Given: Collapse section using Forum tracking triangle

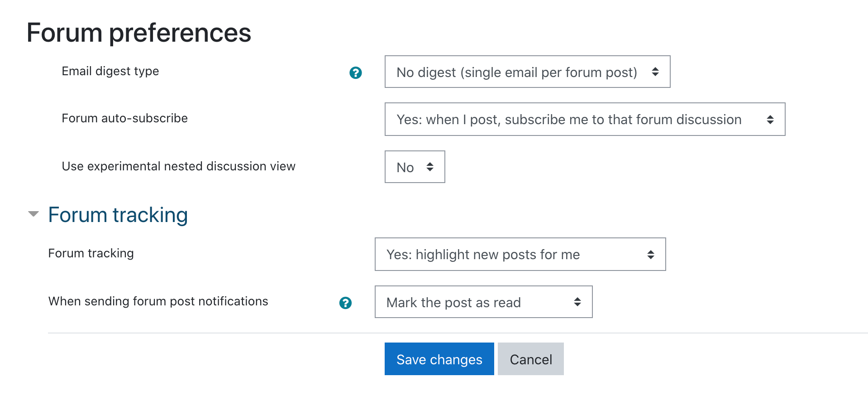Looking at the screenshot, I should tap(33, 214).
